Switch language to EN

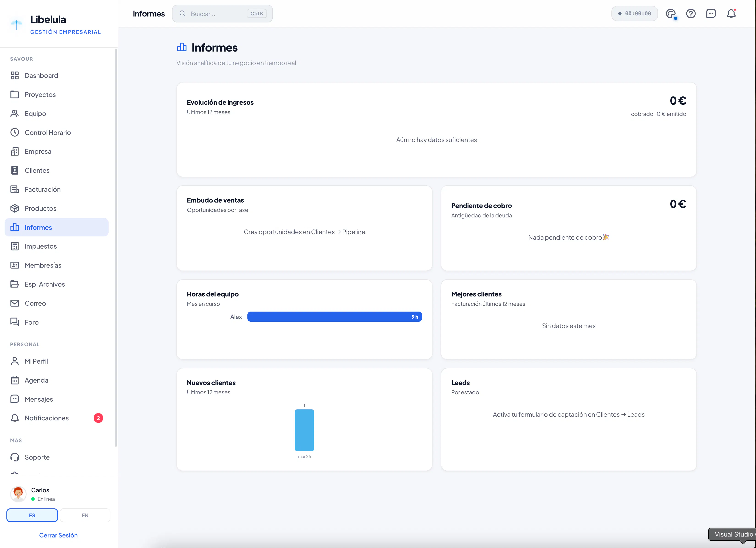tap(85, 515)
